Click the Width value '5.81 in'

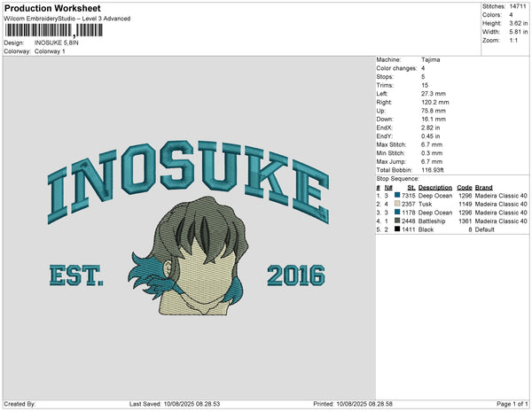tap(519, 32)
